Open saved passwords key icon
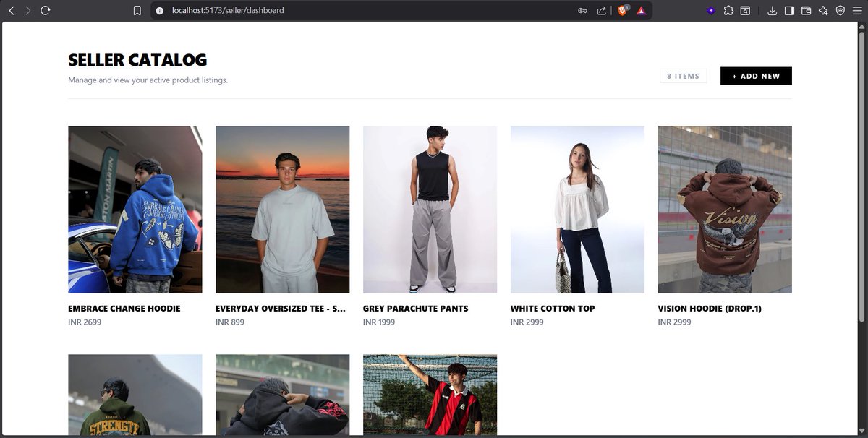The width and height of the screenshot is (868, 438). pos(583,11)
